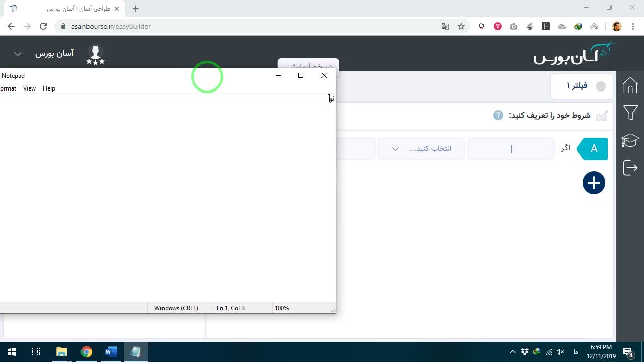Click the Ln 1, Col 3 status
This screenshot has height=362, width=644.
pos(230,308)
